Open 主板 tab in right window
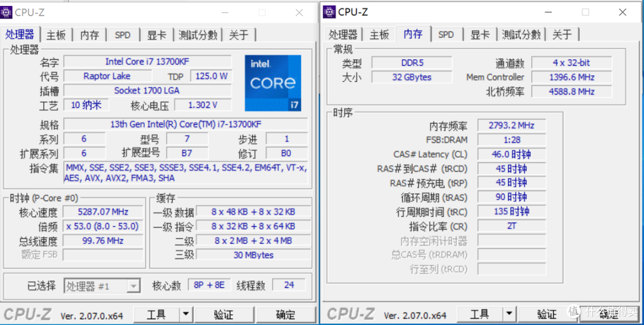The width and height of the screenshot is (644, 325). pyautogui.click(x=379, y=35)
